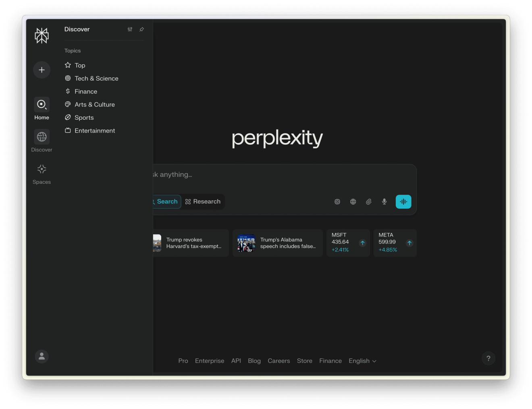Image resolution: width=532 pixels, height=409 pixels.
Task: Open the help question mark button
Action: point(488,358)
